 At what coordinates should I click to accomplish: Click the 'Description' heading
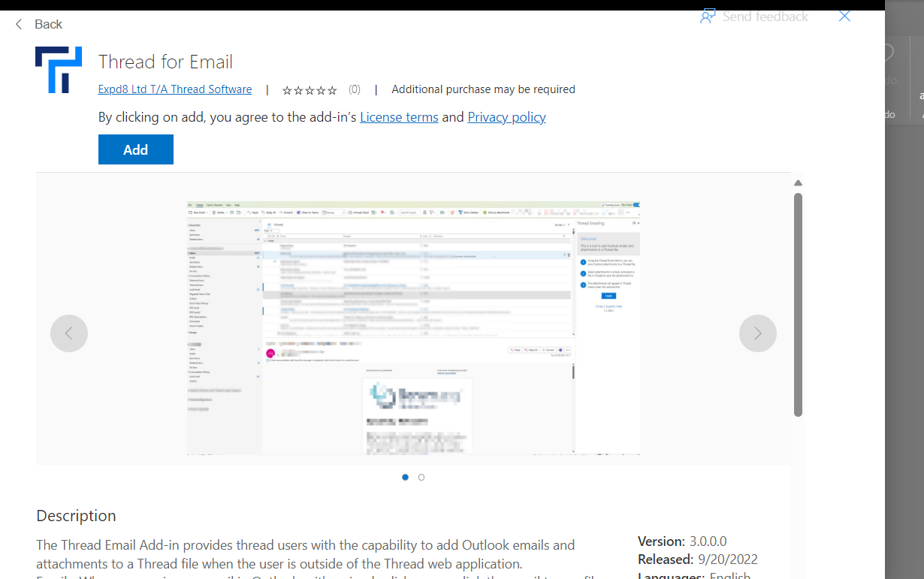[x=77, y=516]
